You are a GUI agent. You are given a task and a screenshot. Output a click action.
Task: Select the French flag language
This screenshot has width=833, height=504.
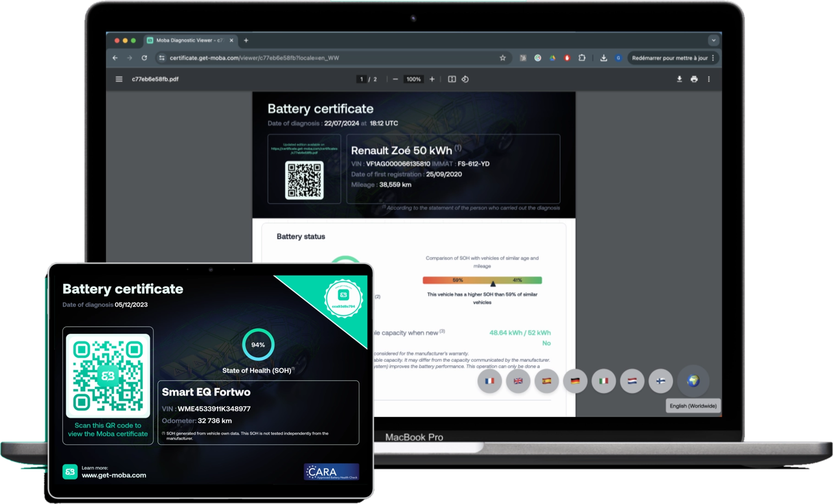tap(489, 381)
